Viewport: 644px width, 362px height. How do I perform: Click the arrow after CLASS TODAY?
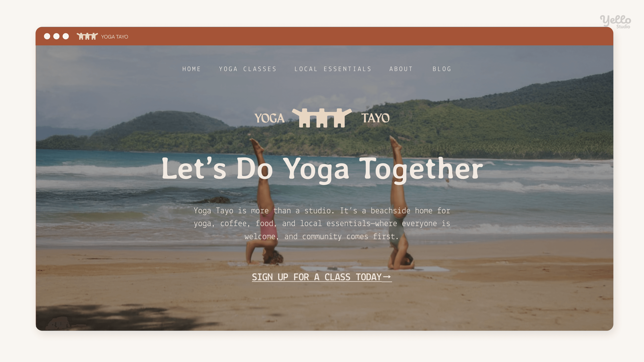tap(387, 277)
